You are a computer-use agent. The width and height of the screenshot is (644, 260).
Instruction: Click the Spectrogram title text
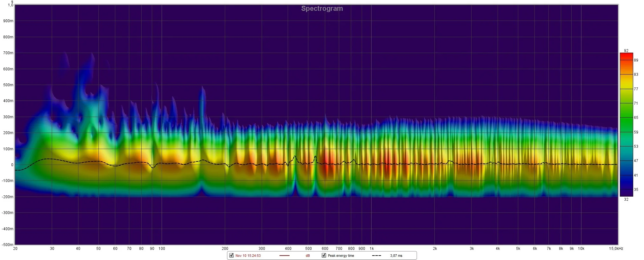click(x=322, y=9)
